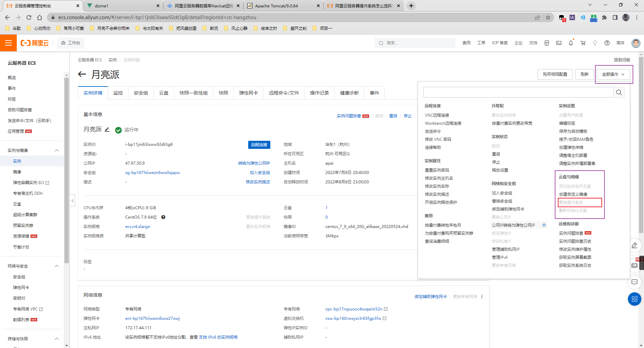The image size is (644, 348).
Task: Open the 操作记录 tab
Action: (320, 93)
